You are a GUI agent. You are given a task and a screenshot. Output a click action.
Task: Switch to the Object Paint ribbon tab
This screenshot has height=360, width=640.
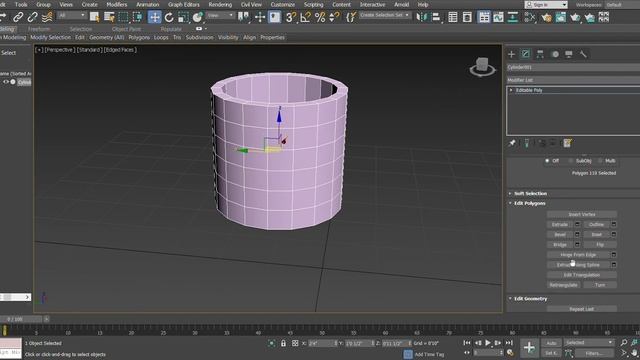(127, 29)
